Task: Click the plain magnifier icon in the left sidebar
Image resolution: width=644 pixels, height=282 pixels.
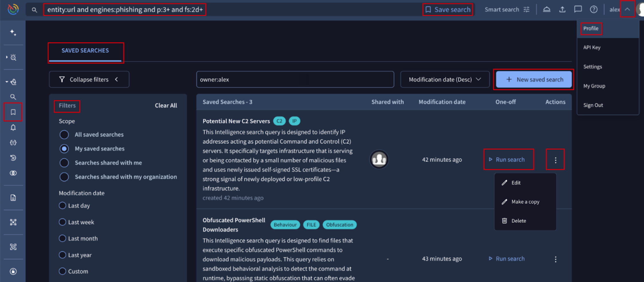Action: tap(13, 97)
